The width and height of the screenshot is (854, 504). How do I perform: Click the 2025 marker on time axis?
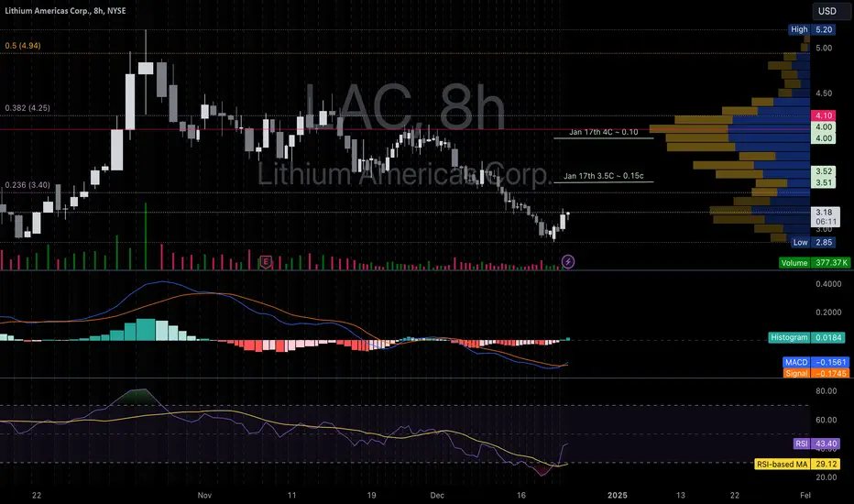pyautogui.click(x=617, y=495)
